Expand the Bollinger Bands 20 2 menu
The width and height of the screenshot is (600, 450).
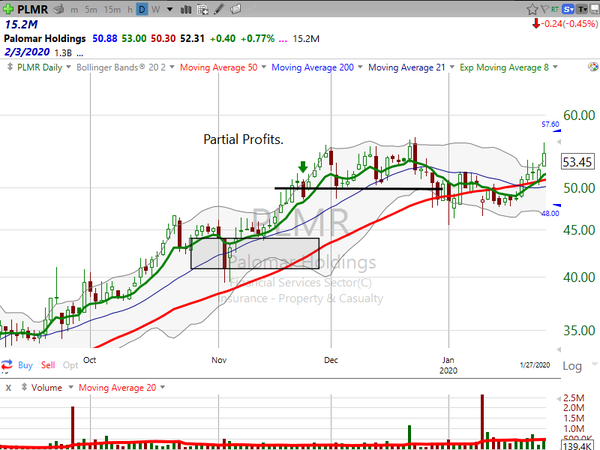[x=128, y=68]
